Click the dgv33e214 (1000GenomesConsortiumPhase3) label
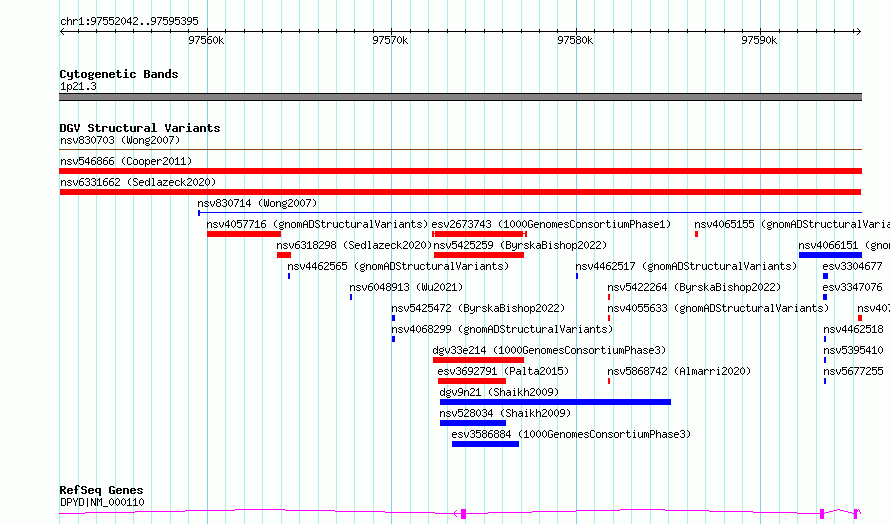This screenshot has height=524, width=890. (549, 350)
